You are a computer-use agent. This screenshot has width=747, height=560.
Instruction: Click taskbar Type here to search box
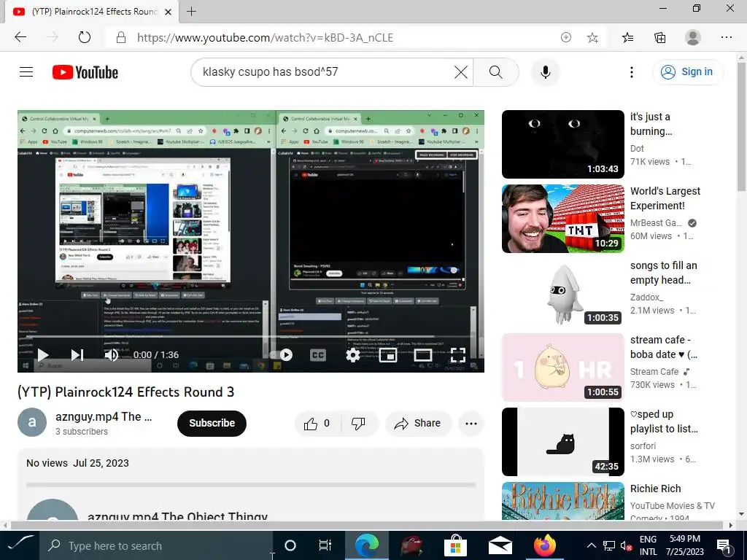[x=156, y=545]
